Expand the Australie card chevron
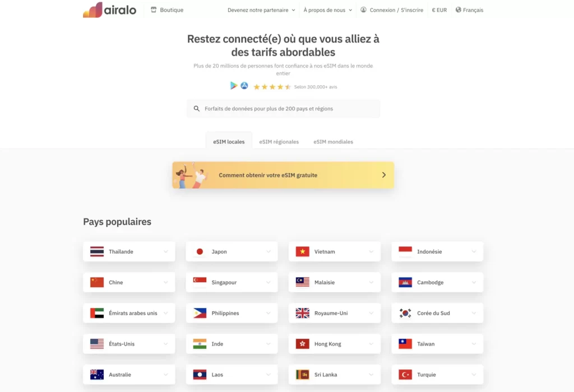This screenshot has width=574, height=392. coord(166,375)
